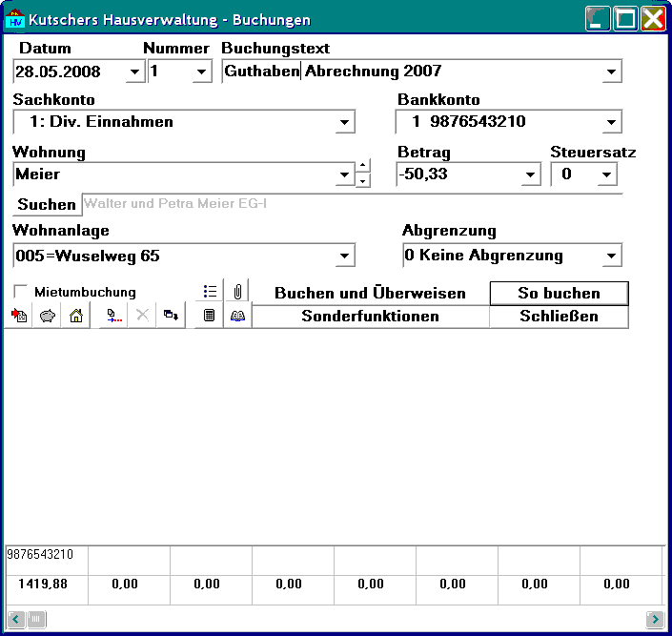Click the Schließen button

tap(559, 317)
